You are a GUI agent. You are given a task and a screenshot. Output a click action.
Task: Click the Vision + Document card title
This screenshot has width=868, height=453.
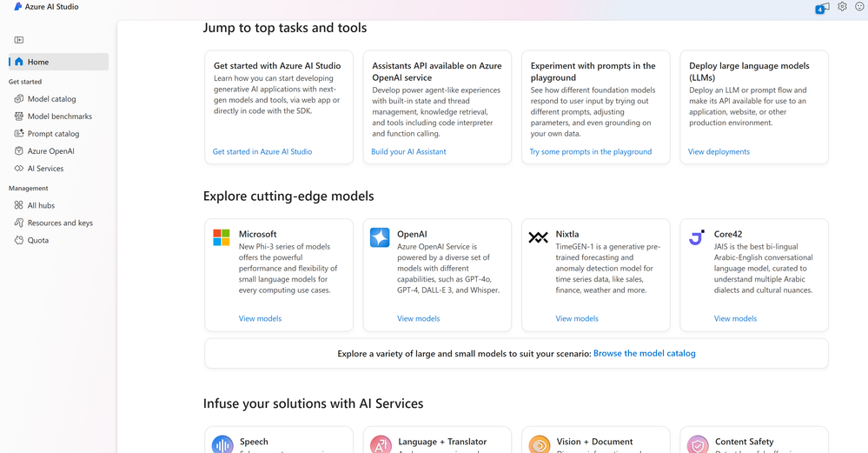pyautogui.click(x=594, y=442)
